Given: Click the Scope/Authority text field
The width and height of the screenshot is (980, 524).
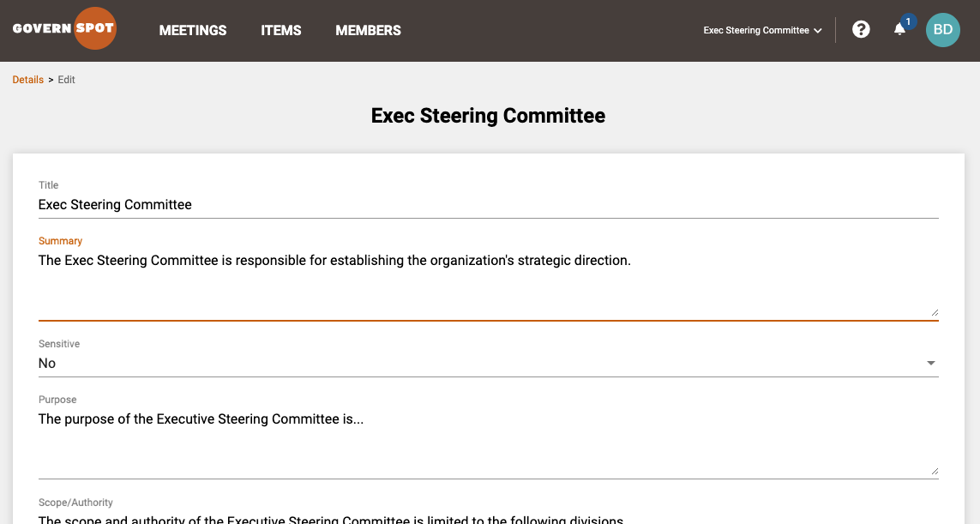Looking at the screenshot, I should click(x=488, y=518).
